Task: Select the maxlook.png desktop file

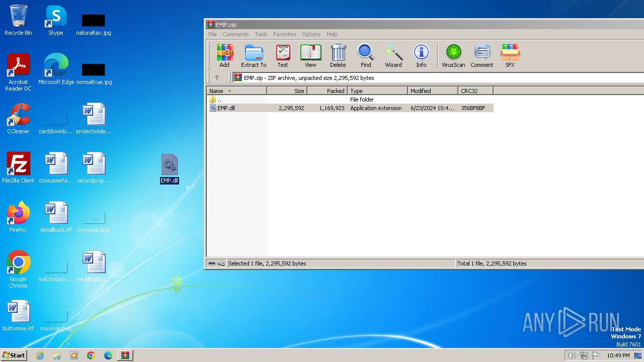Action: (x=56, y=320)
